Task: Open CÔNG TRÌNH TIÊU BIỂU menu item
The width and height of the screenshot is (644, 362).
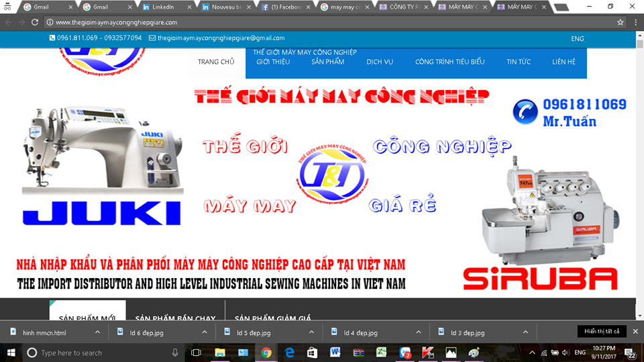Action: click(449, 62)
